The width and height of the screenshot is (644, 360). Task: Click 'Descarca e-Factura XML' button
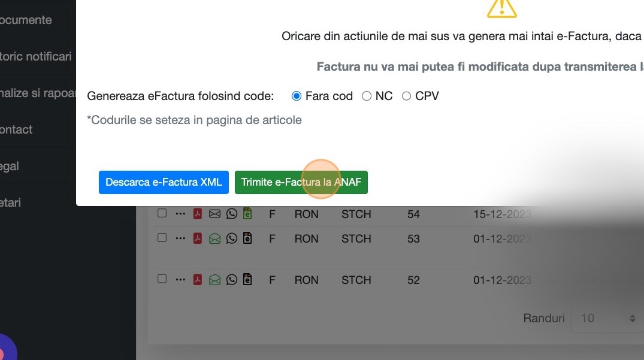click(x=164, y=182)
